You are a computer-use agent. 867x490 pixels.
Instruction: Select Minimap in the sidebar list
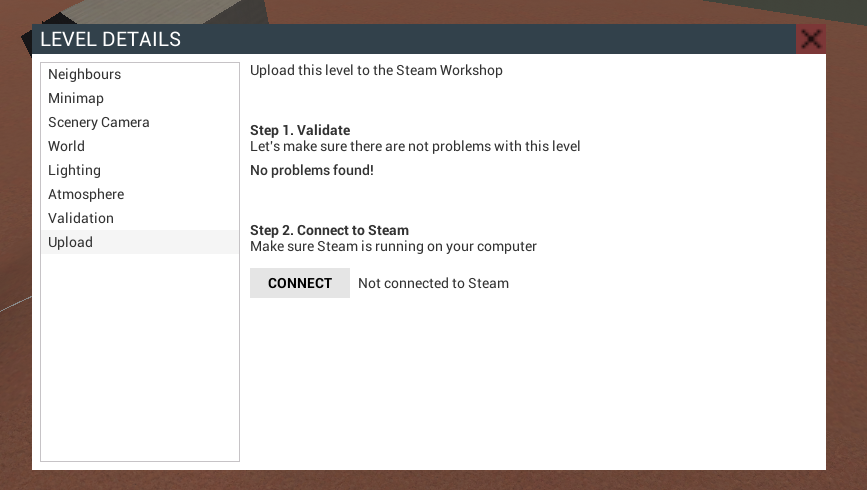click(140, 98)
